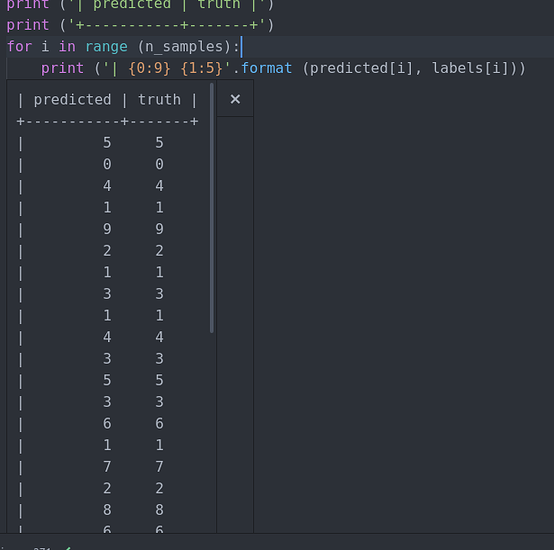Click the 'format' method name in the code
The image size is (554, 550).
click(267, 68)
